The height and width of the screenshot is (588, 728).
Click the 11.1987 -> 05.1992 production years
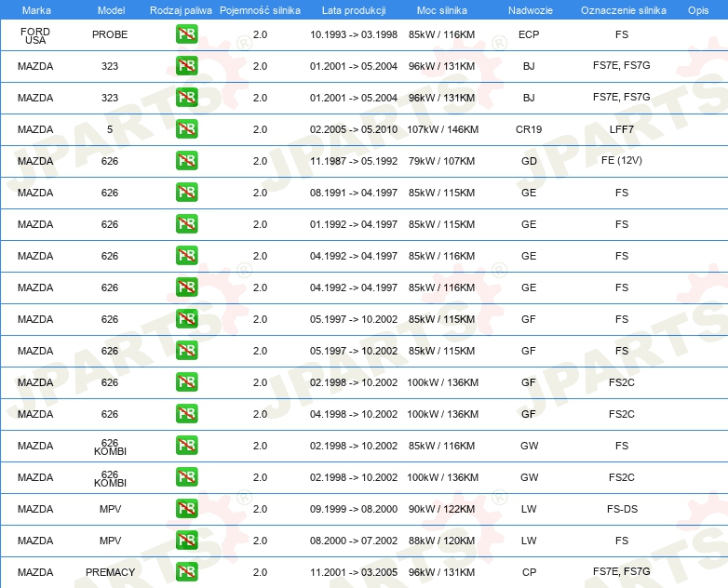354,161
